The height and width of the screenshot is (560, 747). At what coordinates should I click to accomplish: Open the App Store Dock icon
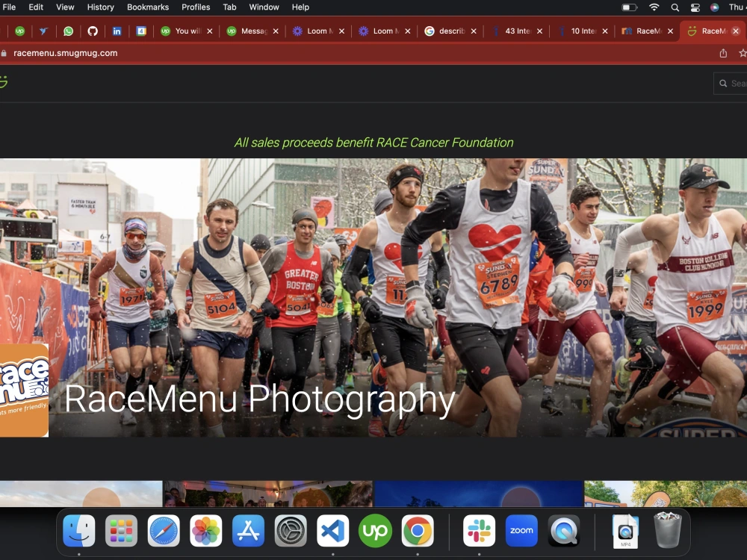coord(248,530)
